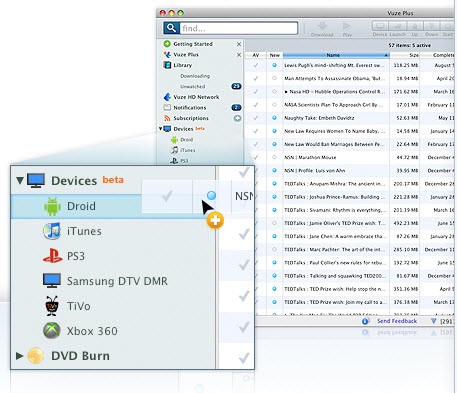Screen dimensions: 457x393
Task: Focus the find search field
Action: coord(239,28)
